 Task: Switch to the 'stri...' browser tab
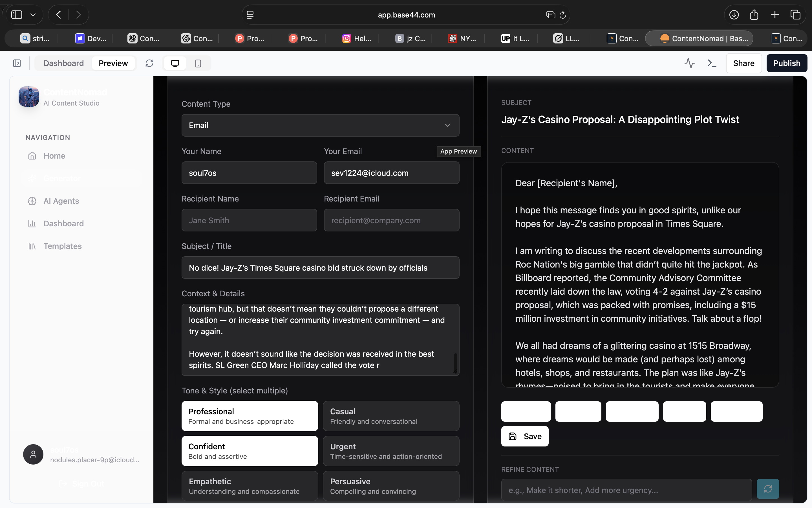coord(35,39)
